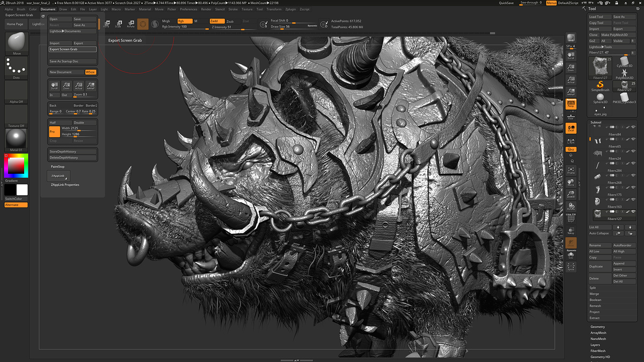Toggle Ghost transparency on right shelf
644x362 pixels.
[x=571, y=243]
